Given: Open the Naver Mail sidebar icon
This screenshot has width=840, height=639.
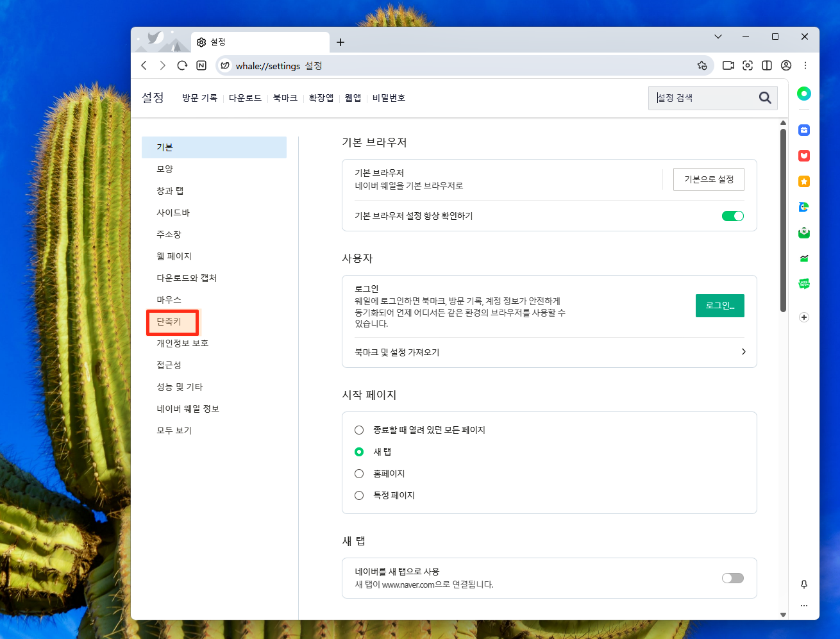Looking at the screenshot, I should (804, 233).
